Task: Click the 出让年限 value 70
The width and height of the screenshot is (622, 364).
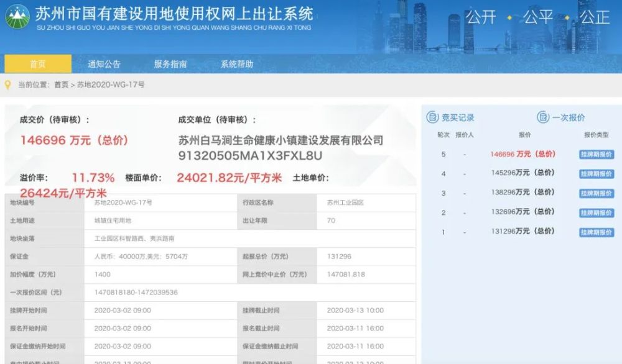Action: click(332, 221)
